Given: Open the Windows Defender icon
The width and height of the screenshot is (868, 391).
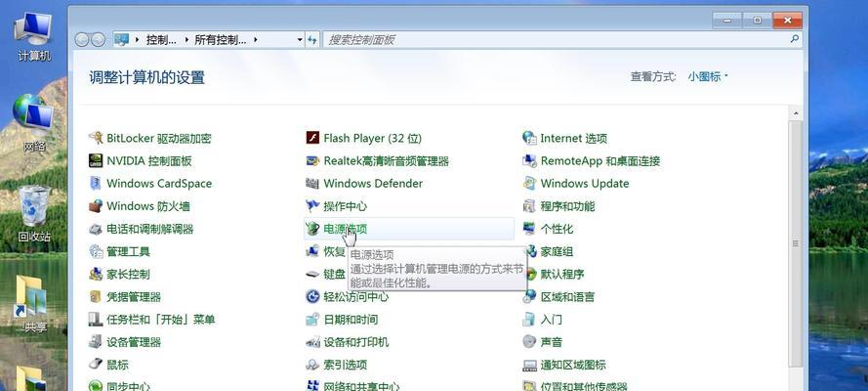Looking at the screenshot, I should coord(312,184).
